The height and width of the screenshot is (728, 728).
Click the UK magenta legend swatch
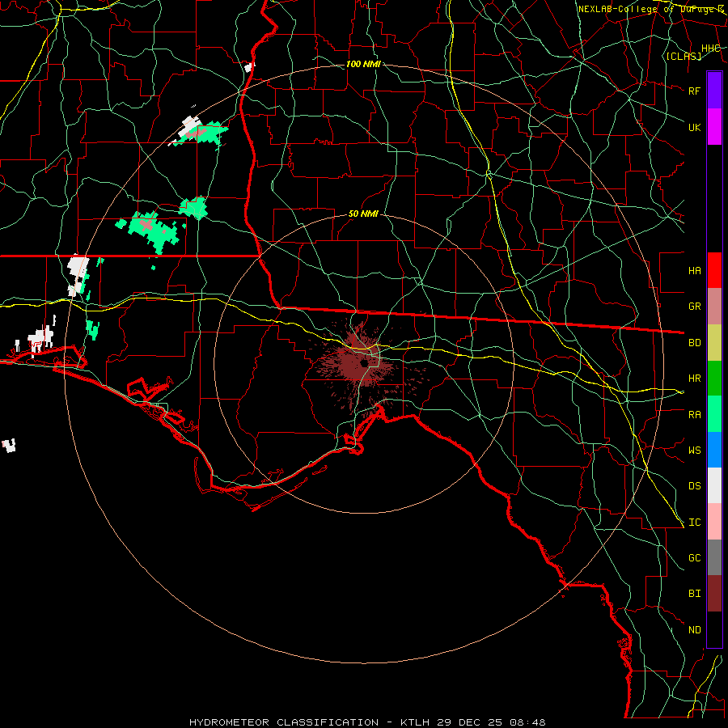[x=714, y=127]
